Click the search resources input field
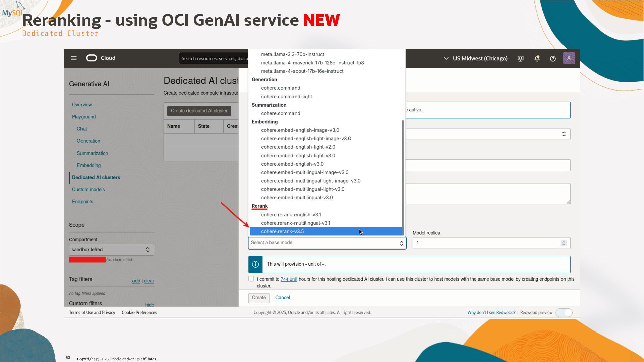644x362 pixels. (x=214, y=59)
